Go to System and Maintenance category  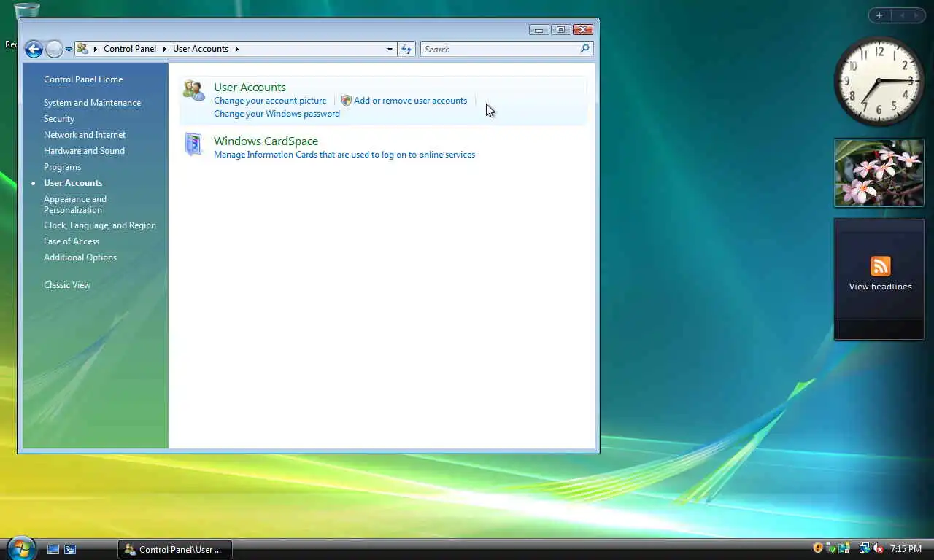pyautogui.click(x=92, y=103)
